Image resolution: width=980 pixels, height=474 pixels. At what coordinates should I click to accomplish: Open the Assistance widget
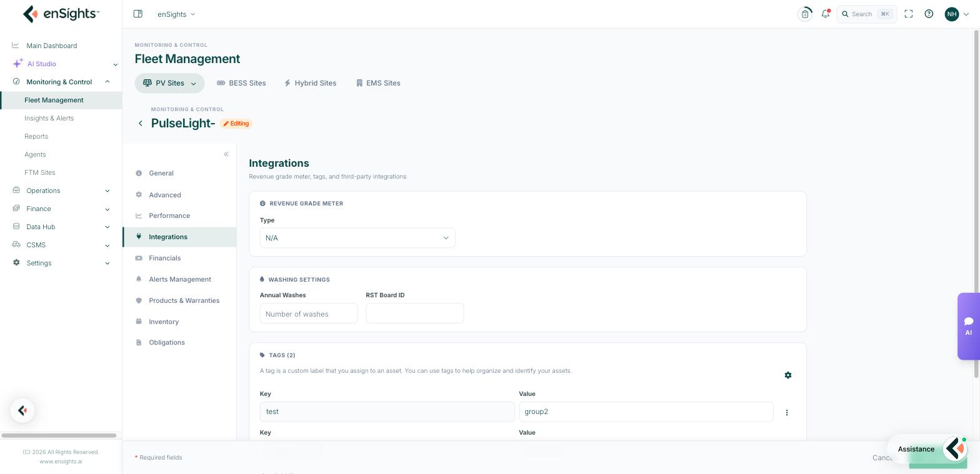(x=927, y=449)
